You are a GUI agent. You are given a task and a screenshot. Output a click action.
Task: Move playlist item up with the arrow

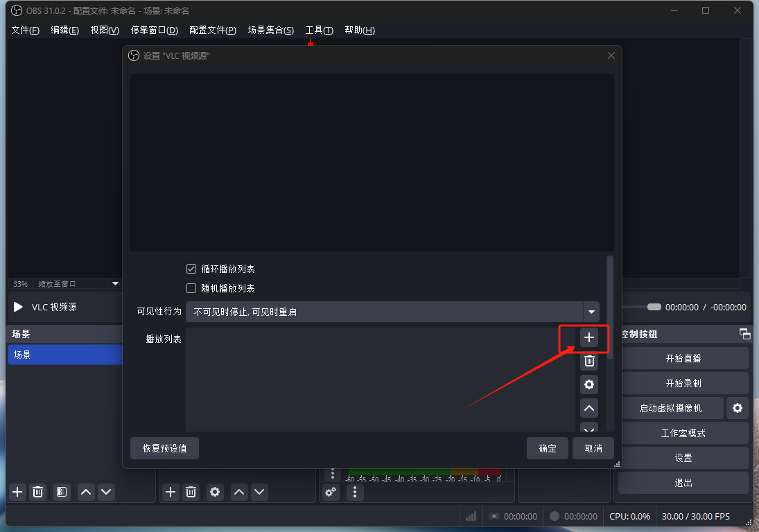click(x=588, y=409)
